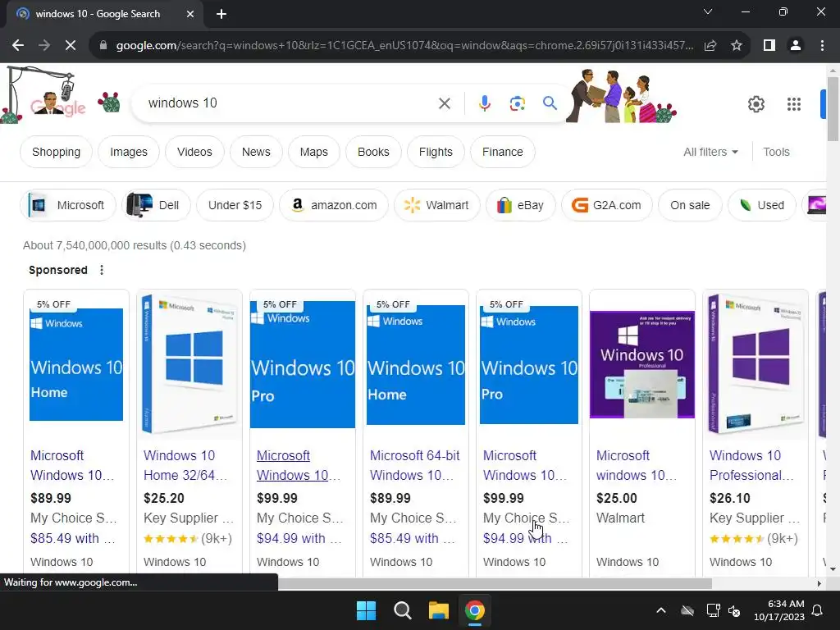Viewport: 840px width, 630px height.
Task: Filter by eBay seller
Action: [x=521, y=205]
